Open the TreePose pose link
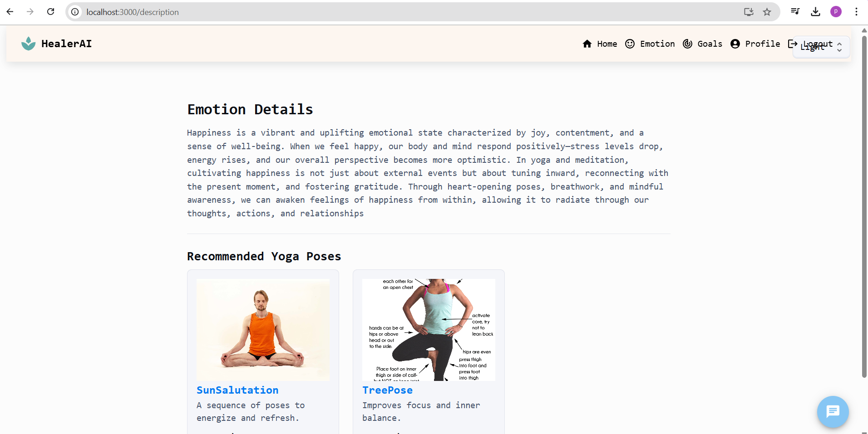 tap(387, 390)
